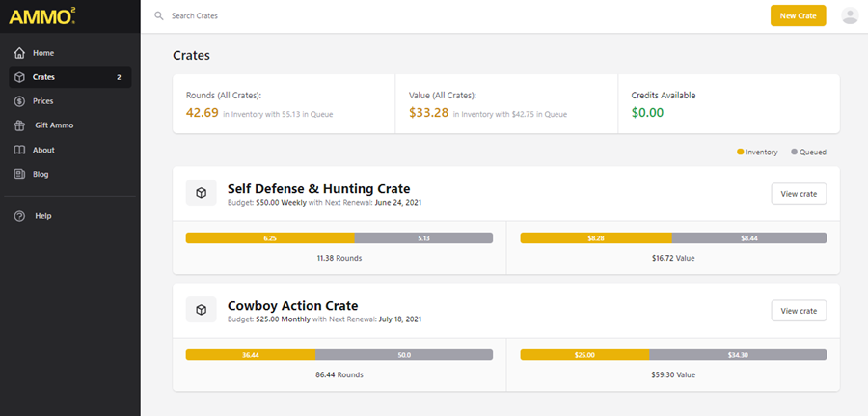
Task: Click the $8.44 queued value bar
Action: coord(748,237)
